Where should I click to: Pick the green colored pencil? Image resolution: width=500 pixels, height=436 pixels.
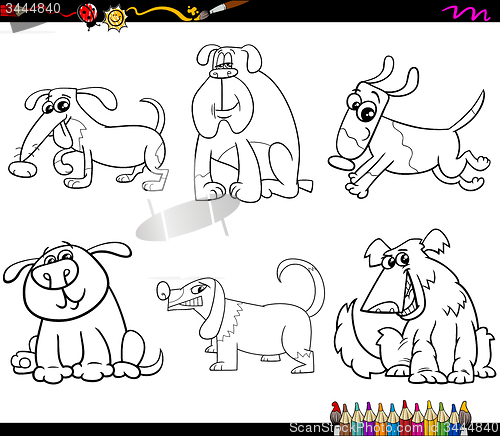pos(442,418)
